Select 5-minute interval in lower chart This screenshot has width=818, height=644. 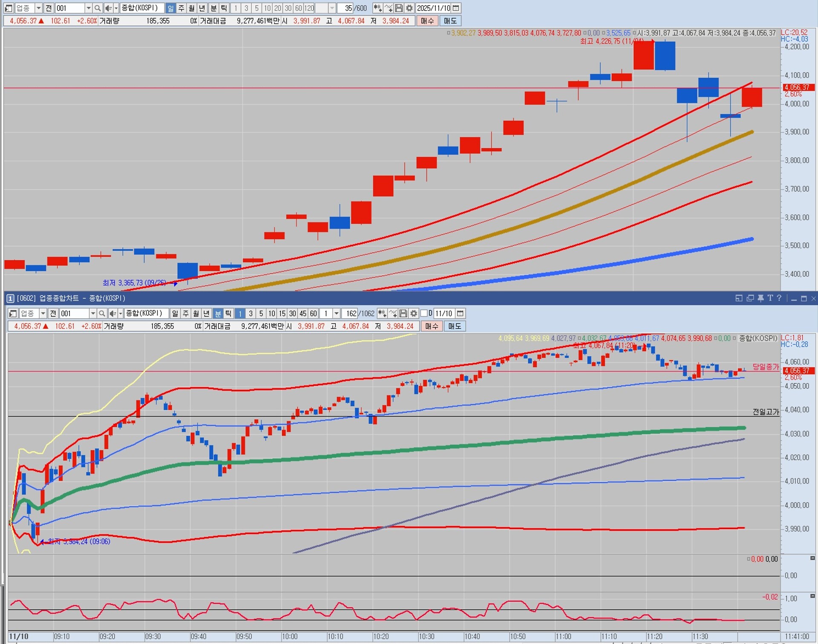(261, 313)
